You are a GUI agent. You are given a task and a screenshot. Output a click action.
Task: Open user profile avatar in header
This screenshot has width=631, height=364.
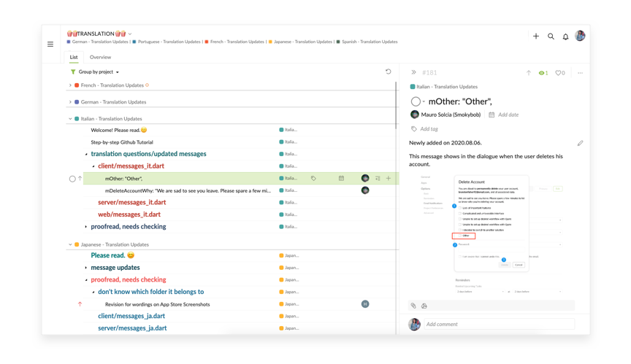tap(580, 36)
